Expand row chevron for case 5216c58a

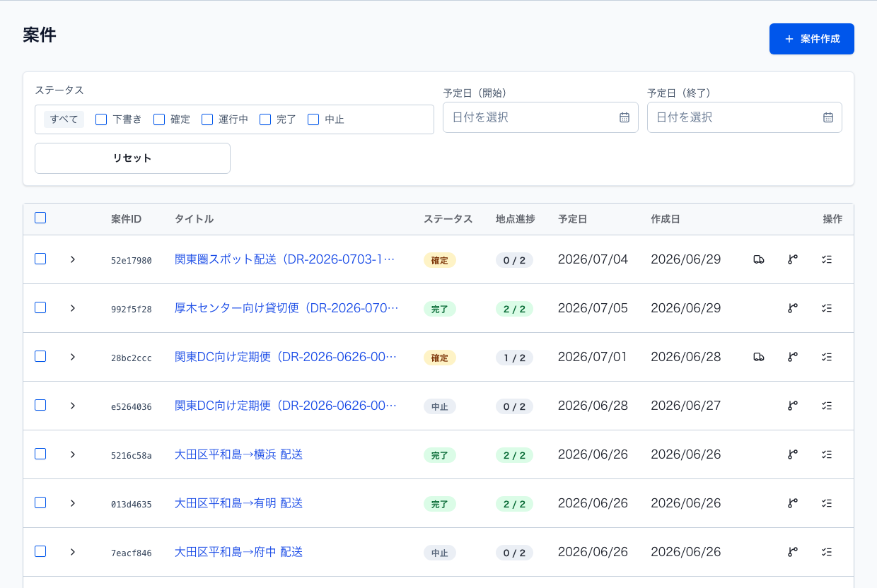[72, 454]
